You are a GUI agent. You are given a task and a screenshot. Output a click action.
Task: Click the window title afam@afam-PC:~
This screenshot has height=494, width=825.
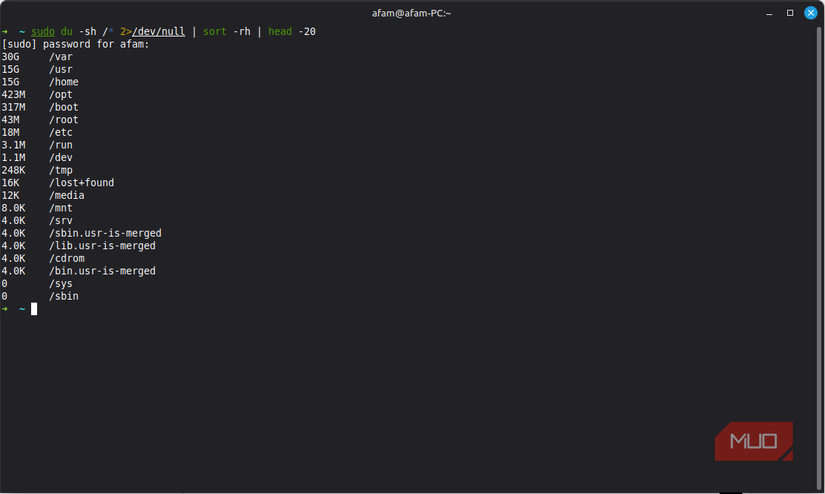pos(411,13)
